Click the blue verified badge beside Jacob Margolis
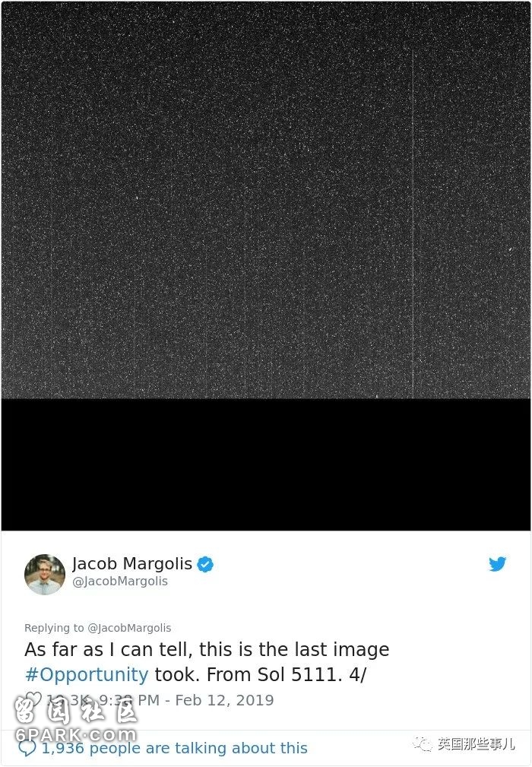This screenshot has height=767, width=532. (x=205, y=564)
